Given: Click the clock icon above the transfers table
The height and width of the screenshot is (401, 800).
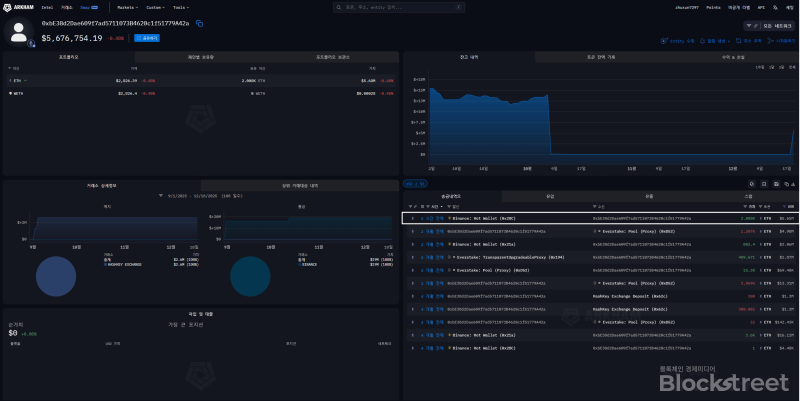Looking at the screenshot, I should [x=750, y=184].
